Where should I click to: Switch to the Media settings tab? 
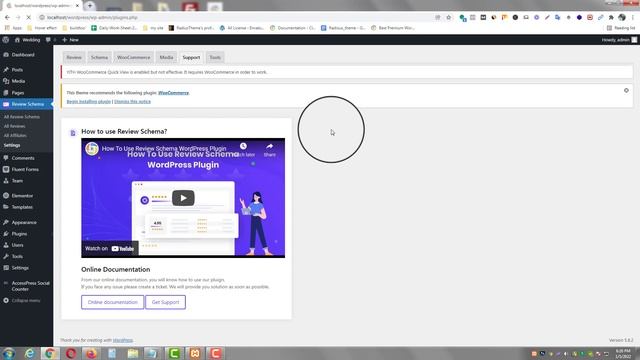coord(166,58)
